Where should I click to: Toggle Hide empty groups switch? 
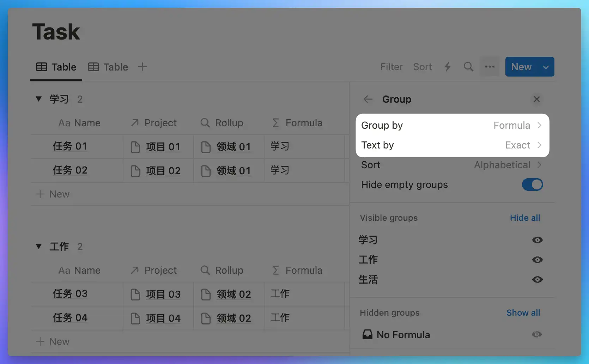tap(532, 184)
